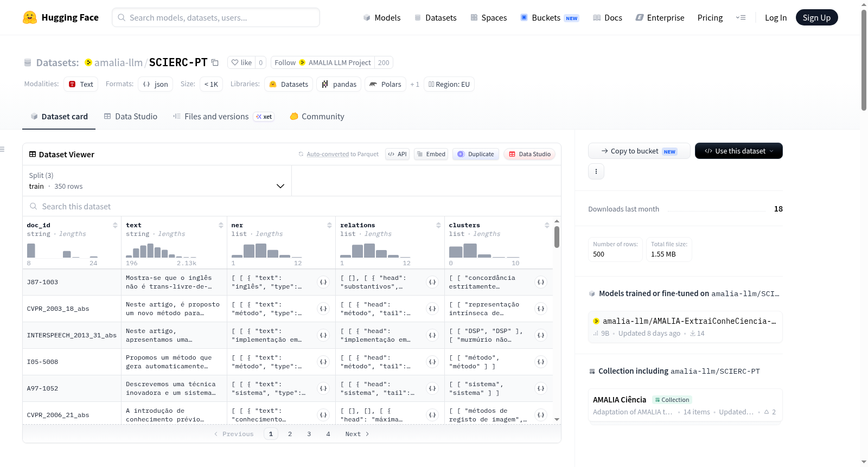Click the Embed button
The image size is (868, 467).
[x=431, y=154]
